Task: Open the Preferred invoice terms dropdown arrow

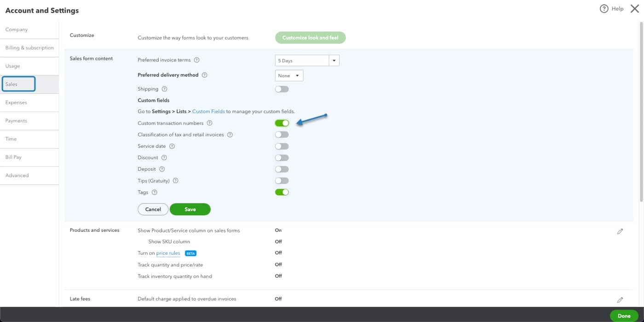Action: (x=334, y=60)
